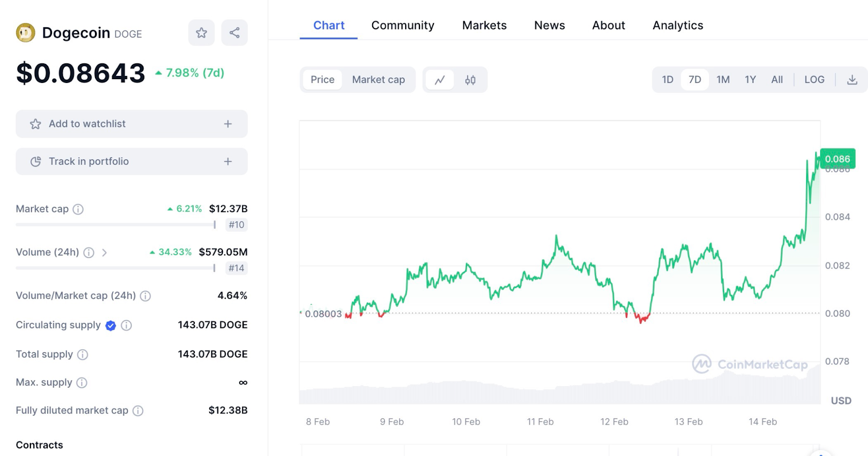Open the Chart tab
The image size is (868, 456).
(329, 25)
